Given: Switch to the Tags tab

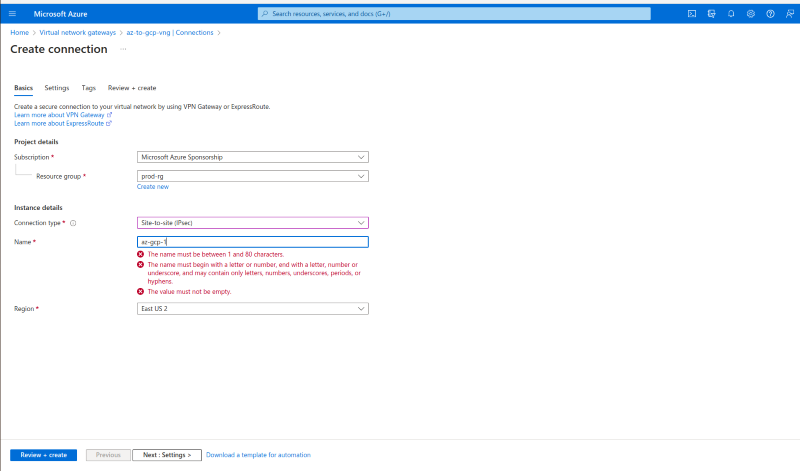Looking at the screenshot, I should 89,88.
